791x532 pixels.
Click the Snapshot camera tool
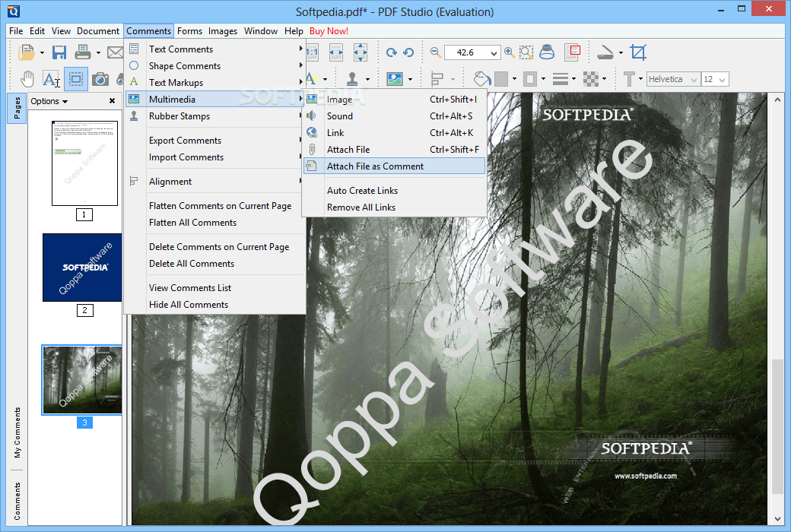point(100,79)
